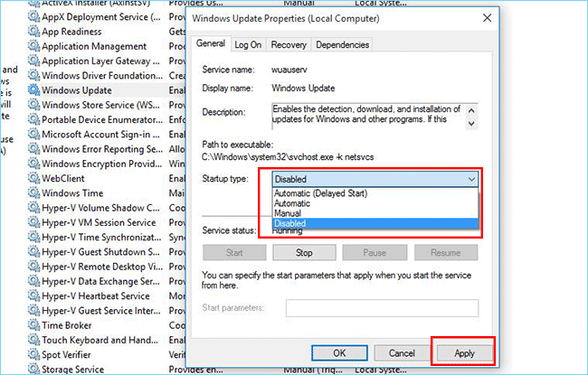Select the Spot Verifier service name
This screenshot has height=375, width=588.
(x=66, y=354)
